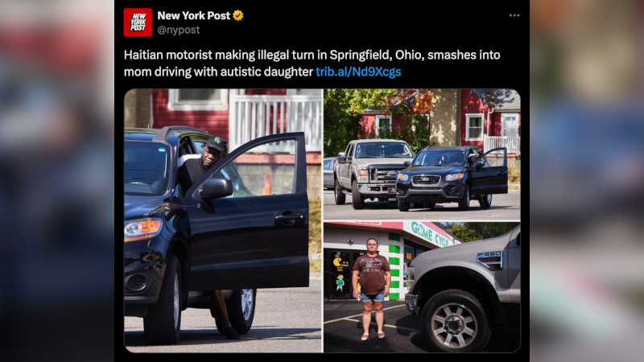
Task: Click the orange traffic cone in left photo
Action: click(x=267, y=184)
